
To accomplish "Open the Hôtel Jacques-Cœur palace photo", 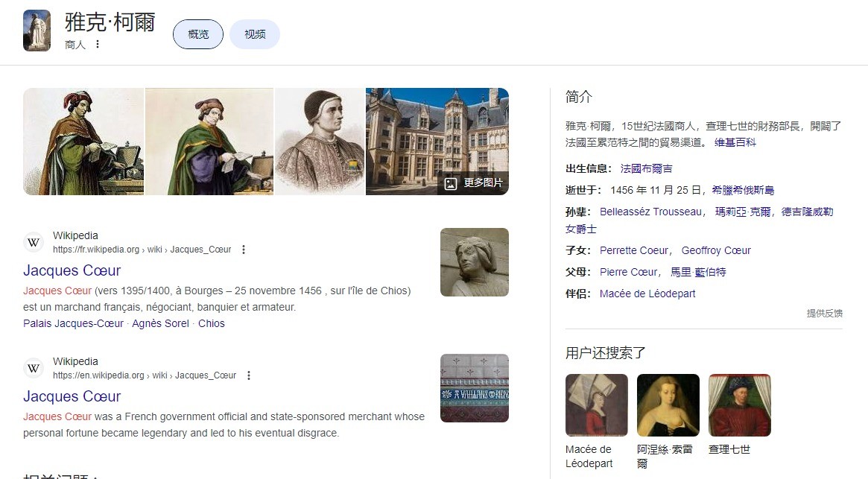I will tap(437, 142).
